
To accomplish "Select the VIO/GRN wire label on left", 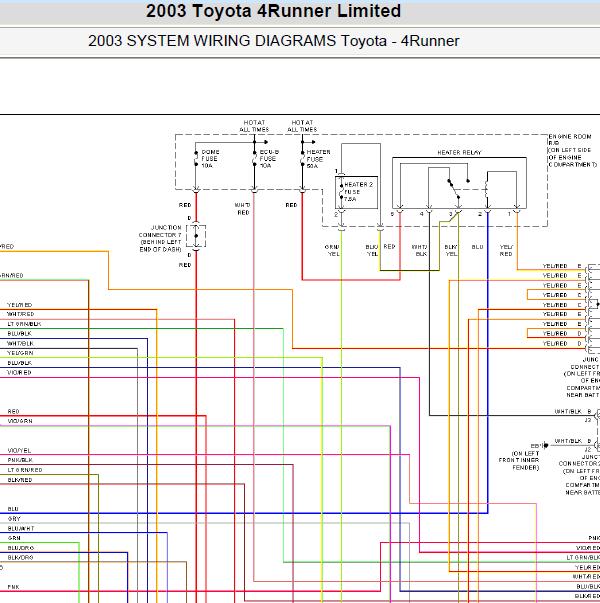I will pyautogui.click(x=20, y=421).
